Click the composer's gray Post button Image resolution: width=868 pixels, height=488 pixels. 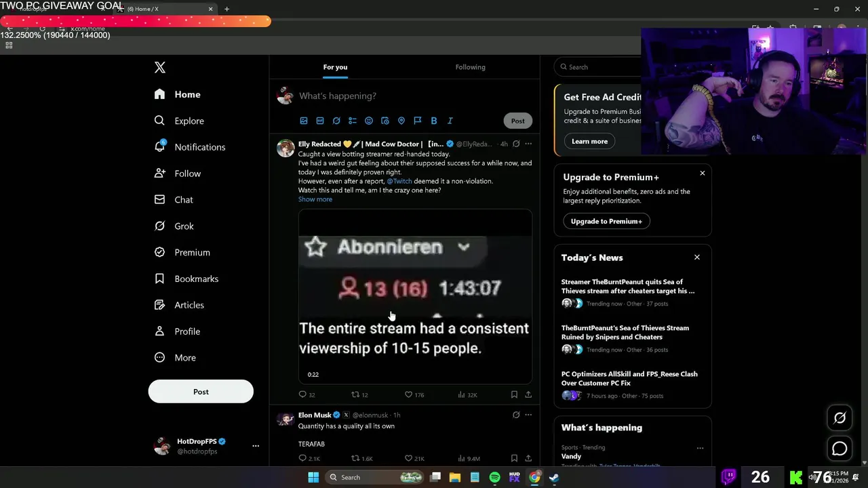pyautogui.click(x=517, y=121)
